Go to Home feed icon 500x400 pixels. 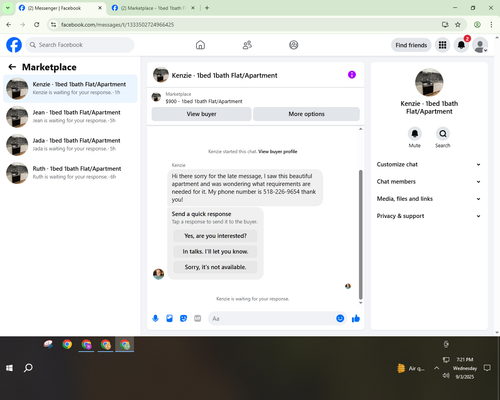pyautogui.click(x=200, y=45)
